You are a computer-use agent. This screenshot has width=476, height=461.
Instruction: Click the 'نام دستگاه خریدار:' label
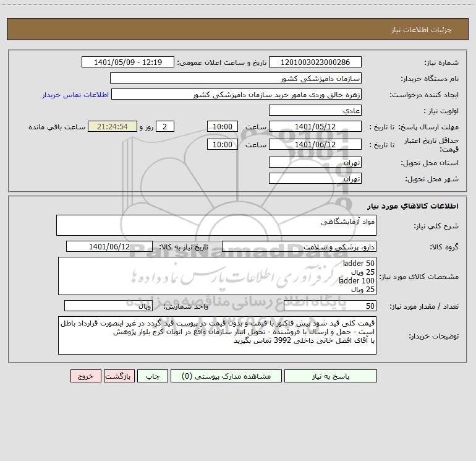pyautogui.click(x=430, y=79)
